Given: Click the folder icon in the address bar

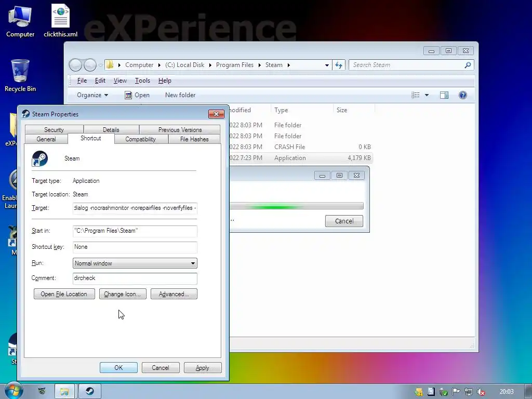Looking at the screenshot, I should [110, 65].
